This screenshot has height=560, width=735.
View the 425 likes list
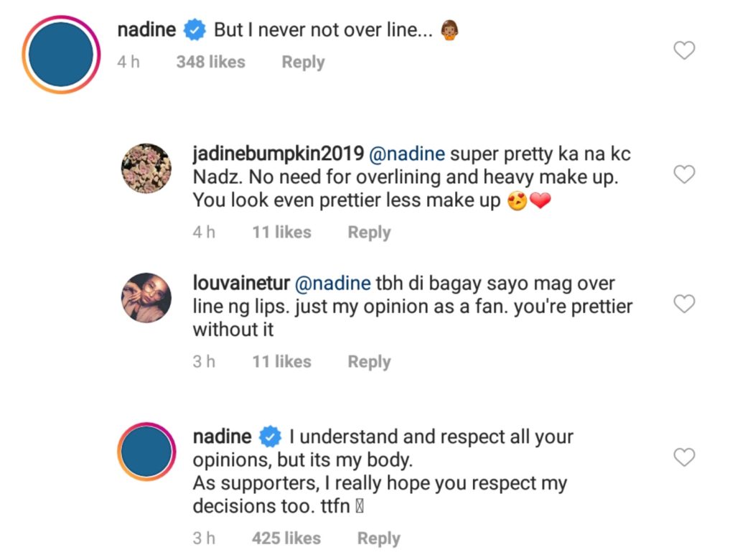(x=286, y=538)
